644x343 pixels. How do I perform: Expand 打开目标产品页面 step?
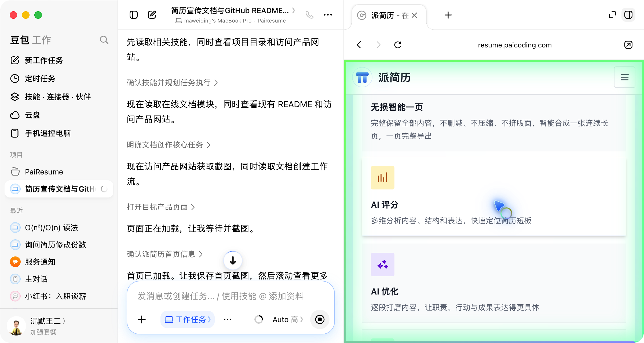click(161, 207)
